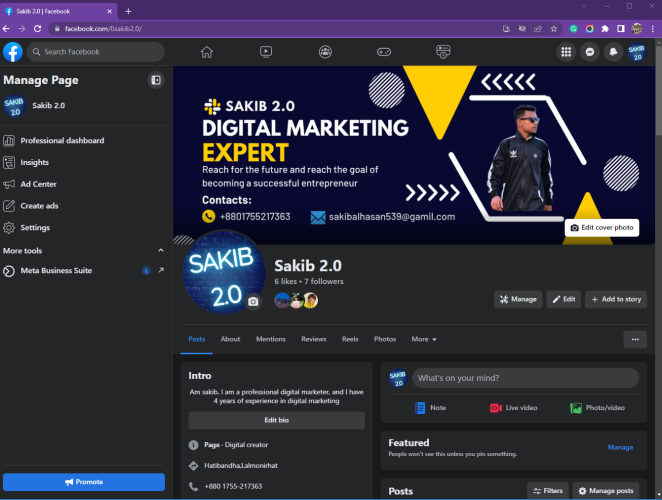Viewport: 662px width, 500px height.
Task: Click the Sakib 2.0 profile picture
Action: point(224,272)
